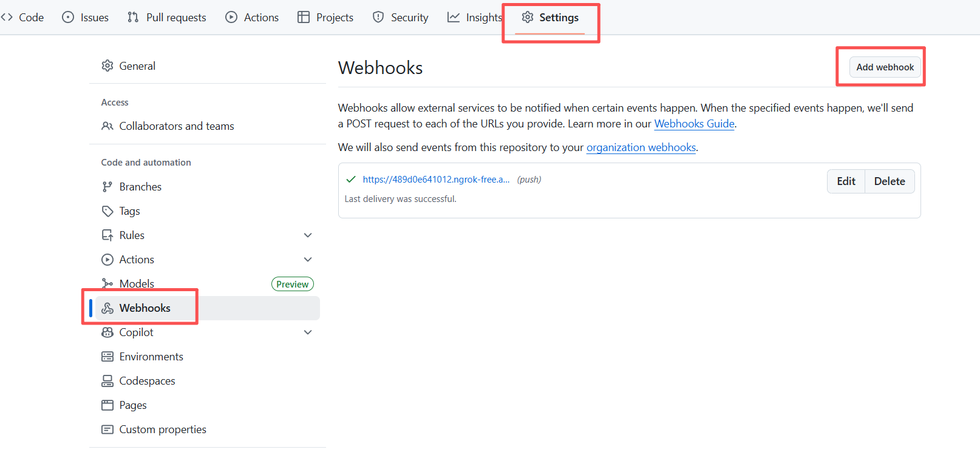Click the Environments server icon
The height and width of the screenshot is (458, 980).
click(x=107, y=357)
